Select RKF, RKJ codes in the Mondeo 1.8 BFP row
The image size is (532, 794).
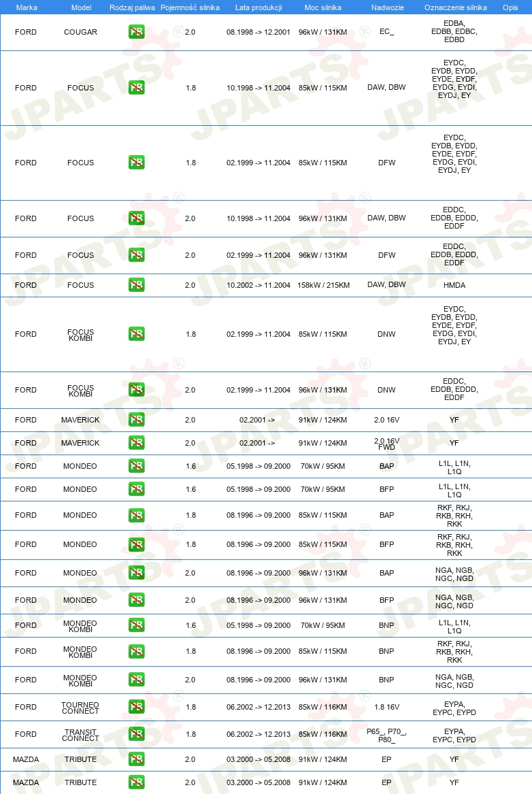(454, 545)
